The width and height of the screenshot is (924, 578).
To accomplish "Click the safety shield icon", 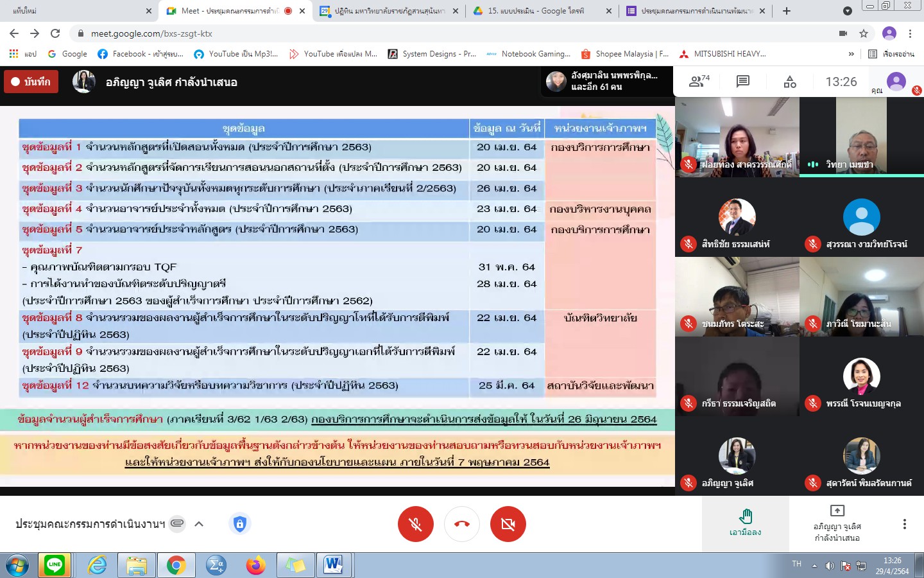I will [239, 524].
